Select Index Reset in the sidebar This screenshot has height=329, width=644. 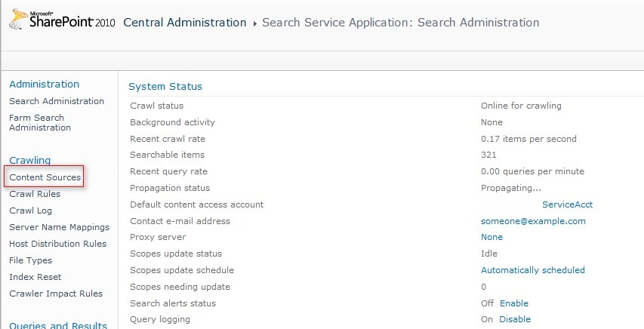(x=35, y=277)
